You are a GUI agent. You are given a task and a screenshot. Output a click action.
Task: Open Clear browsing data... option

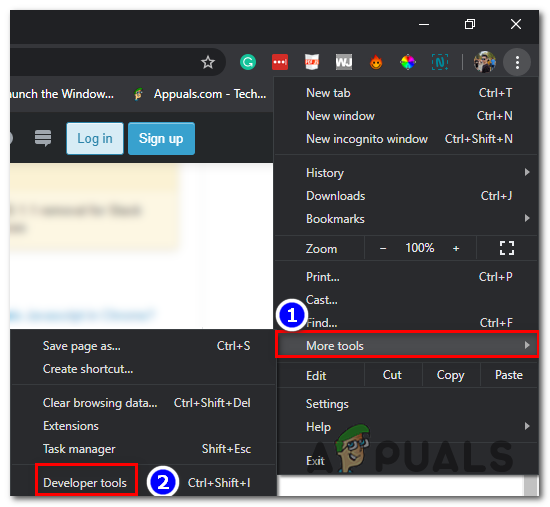[x=144, y=403]
